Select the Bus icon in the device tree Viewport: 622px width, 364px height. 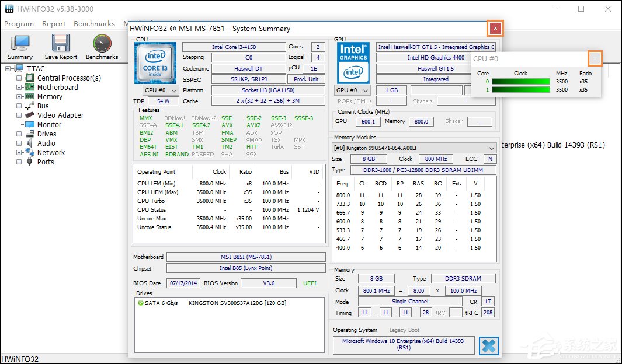(29, 106)
